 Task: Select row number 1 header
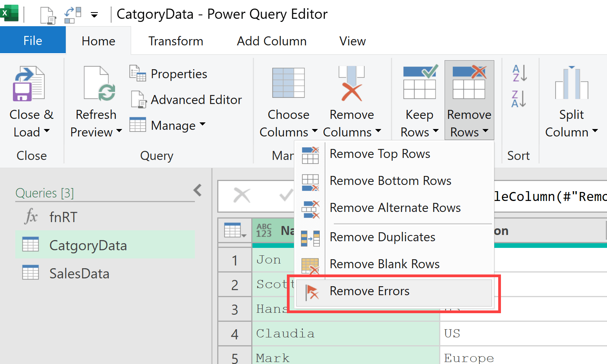point(235,260)
